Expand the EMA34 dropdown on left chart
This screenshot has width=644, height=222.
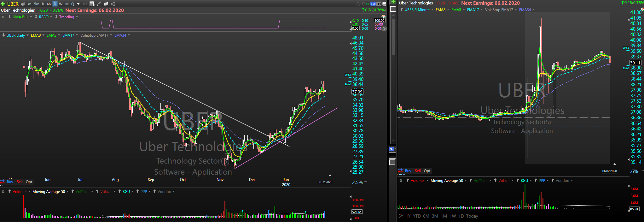pyautogui.click(x=129, y=35)
